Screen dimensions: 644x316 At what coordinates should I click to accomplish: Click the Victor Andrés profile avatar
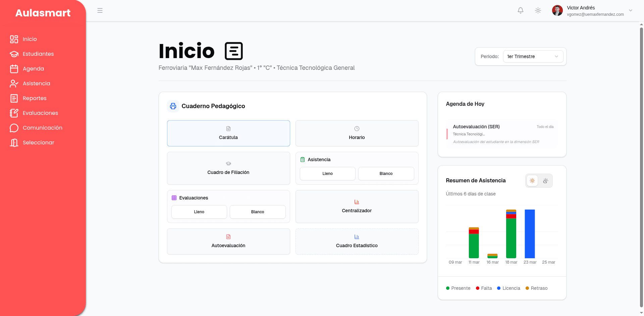click(x=557, y=10)
